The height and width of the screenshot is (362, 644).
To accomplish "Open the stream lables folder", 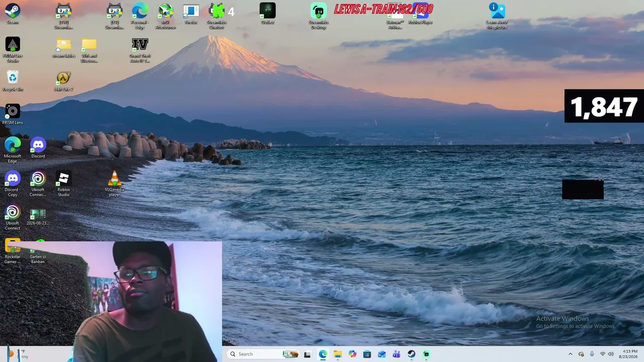I will click(63, 47).
